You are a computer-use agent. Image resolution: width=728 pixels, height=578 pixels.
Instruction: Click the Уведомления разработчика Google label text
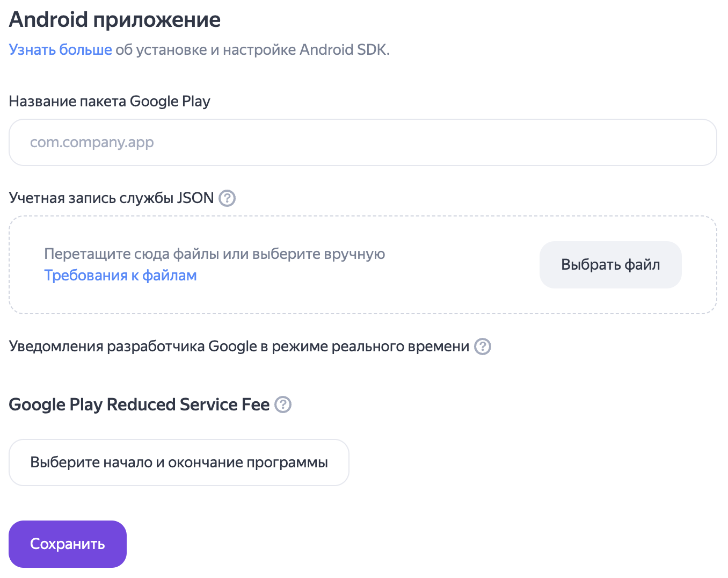(239, 346)
